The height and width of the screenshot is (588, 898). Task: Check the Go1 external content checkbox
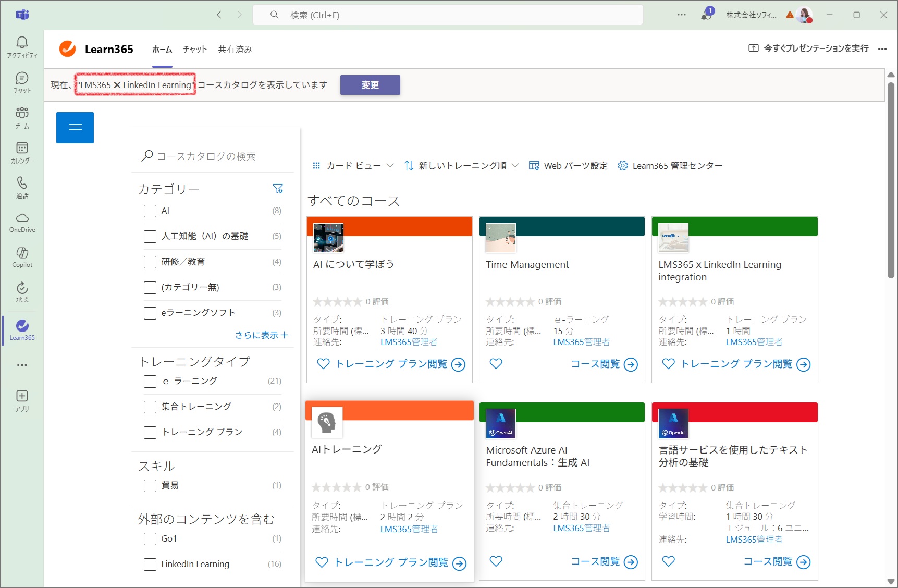(x=150, y=539)
